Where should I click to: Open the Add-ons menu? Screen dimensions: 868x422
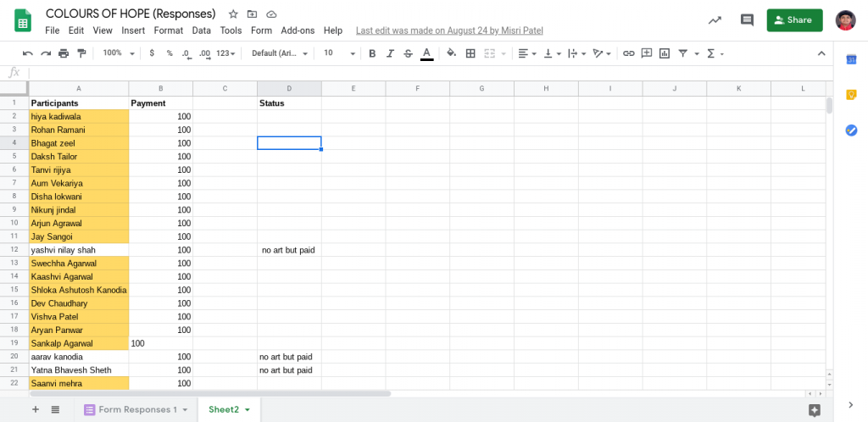click(298, 31)
